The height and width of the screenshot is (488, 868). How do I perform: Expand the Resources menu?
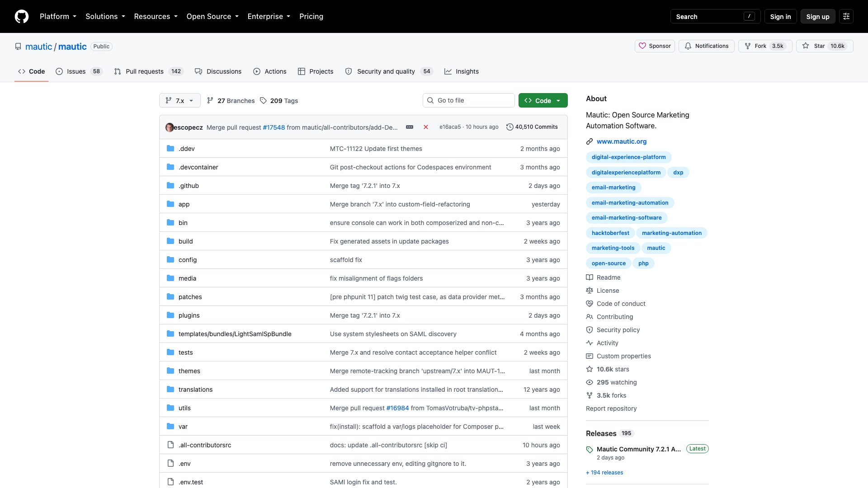coord(156,16)
